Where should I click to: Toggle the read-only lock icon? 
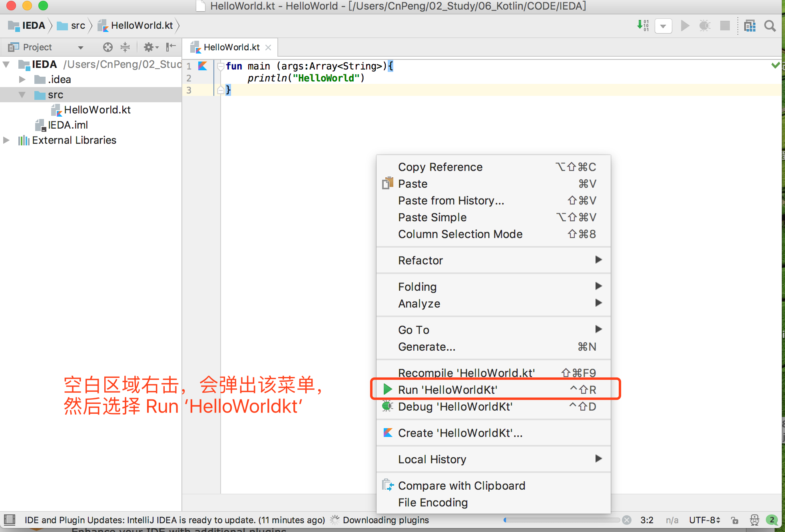[x=735, y=520]
